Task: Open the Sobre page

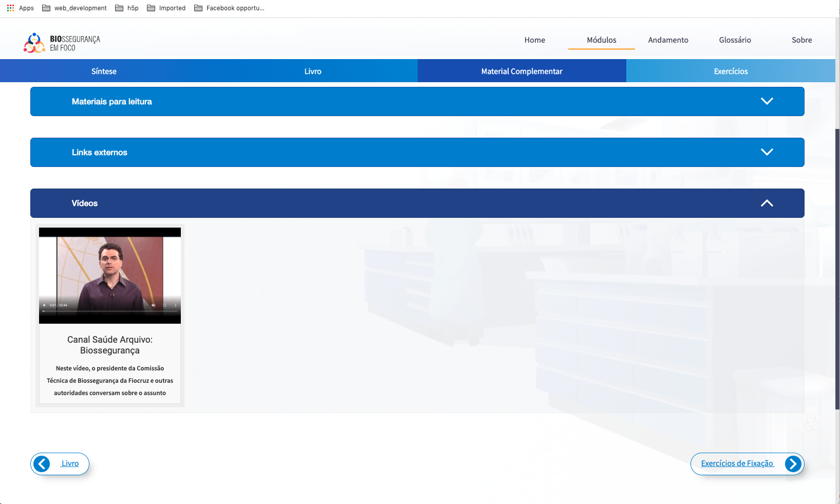Action: coord(801,40)
